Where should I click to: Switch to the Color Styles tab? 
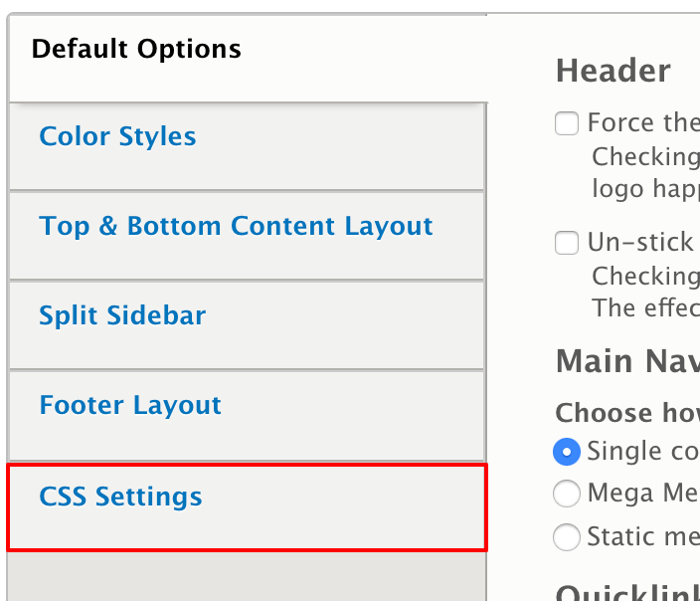pyautogui.click(x=117, y=136)
